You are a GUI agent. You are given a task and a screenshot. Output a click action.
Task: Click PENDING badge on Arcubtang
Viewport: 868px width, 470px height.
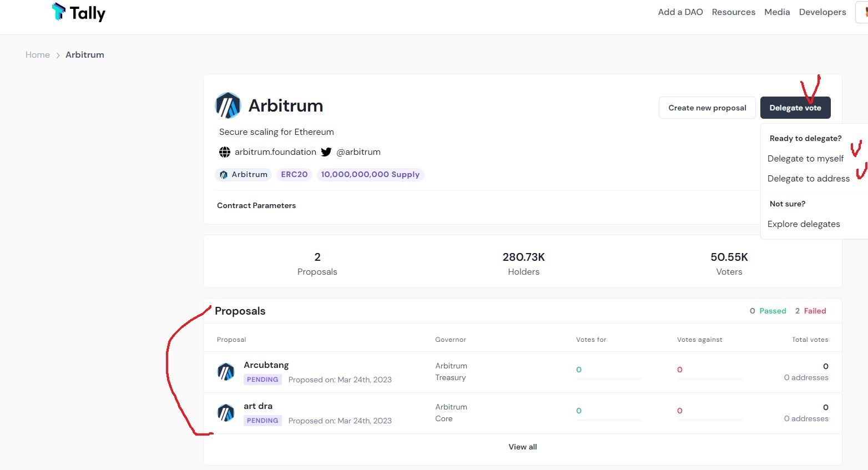(x=263, y=380)
